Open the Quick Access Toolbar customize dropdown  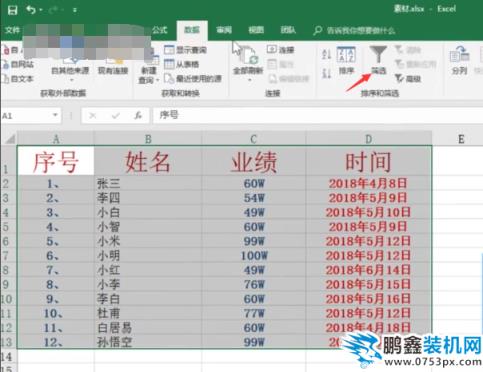pos(75,10)
